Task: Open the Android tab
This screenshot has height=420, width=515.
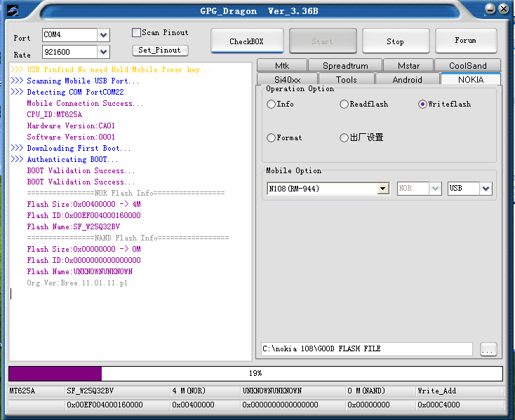Action: point(407,79)
